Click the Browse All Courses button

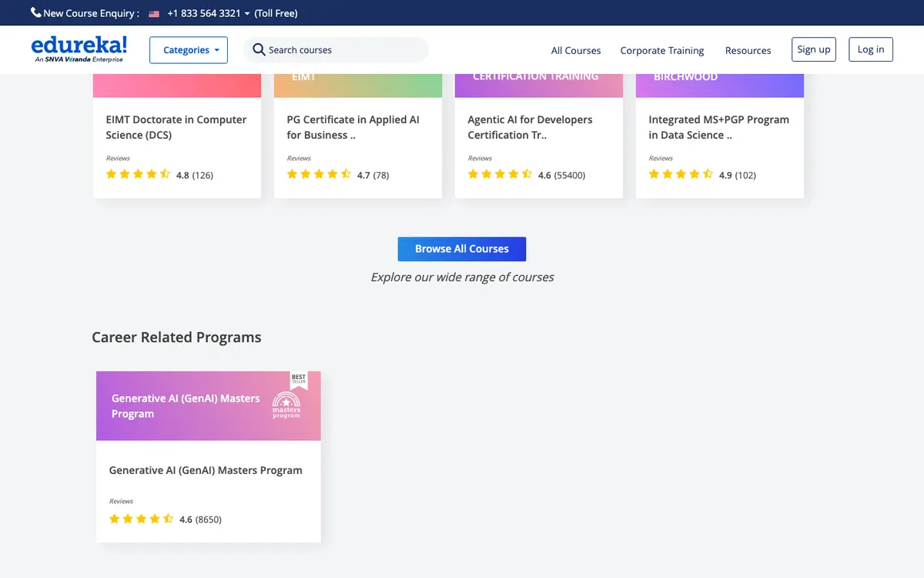pos(462,249)
